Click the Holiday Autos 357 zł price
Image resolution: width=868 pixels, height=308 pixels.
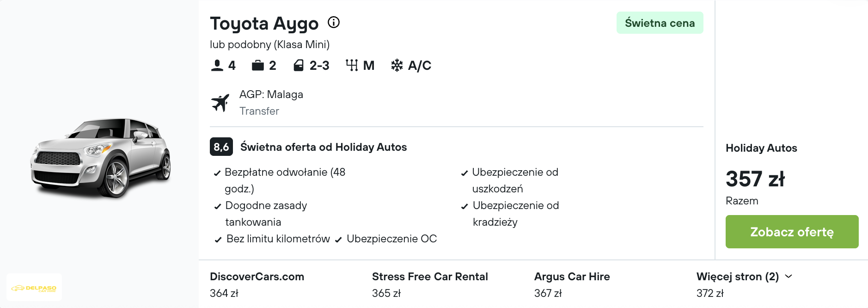pyautogui.click(x=755, y=179)
